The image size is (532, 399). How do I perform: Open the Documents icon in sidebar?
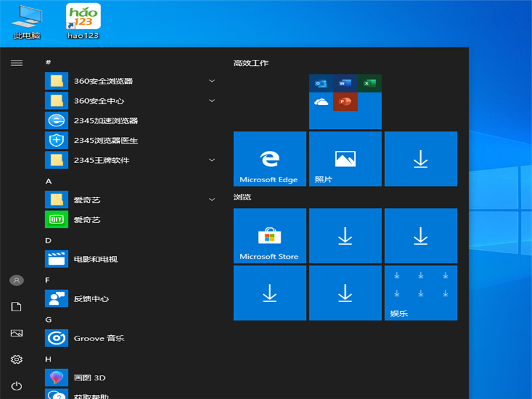point(17,307)
